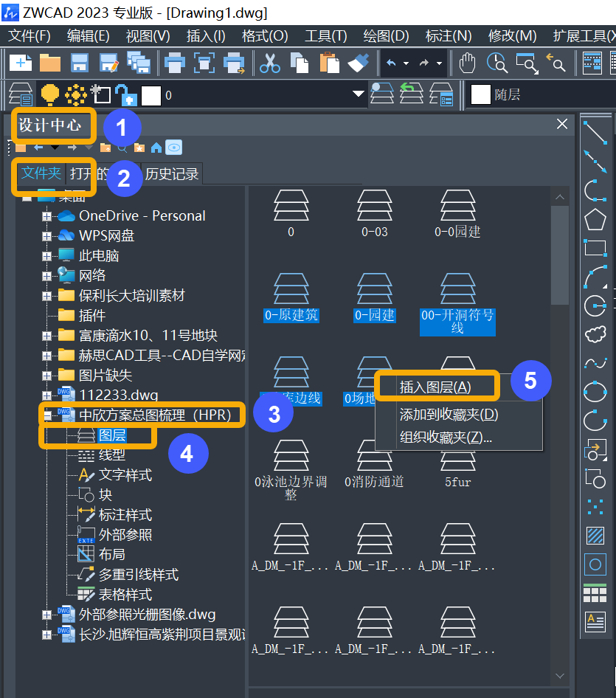Click the Print icon
This screenshot has height=698, width=616.
point(175,63)
